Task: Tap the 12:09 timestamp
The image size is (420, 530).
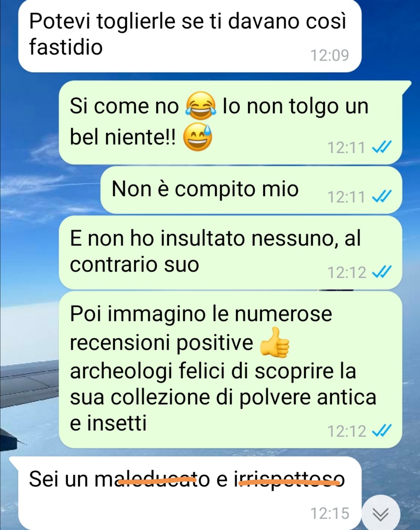Action: (x=329, y=55)
